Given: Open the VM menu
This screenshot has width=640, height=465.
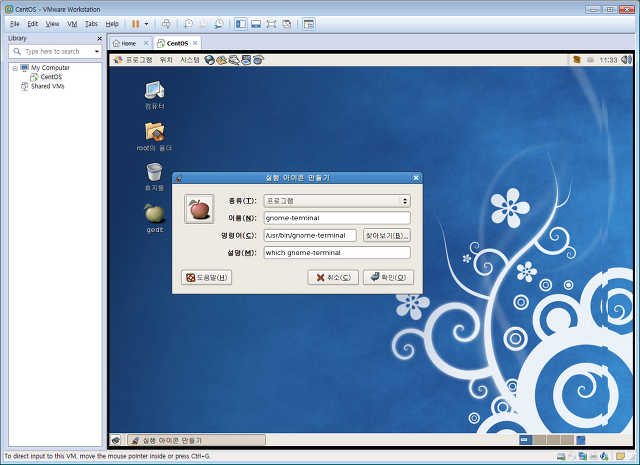Looking at the screenshot, I should 72,24.
